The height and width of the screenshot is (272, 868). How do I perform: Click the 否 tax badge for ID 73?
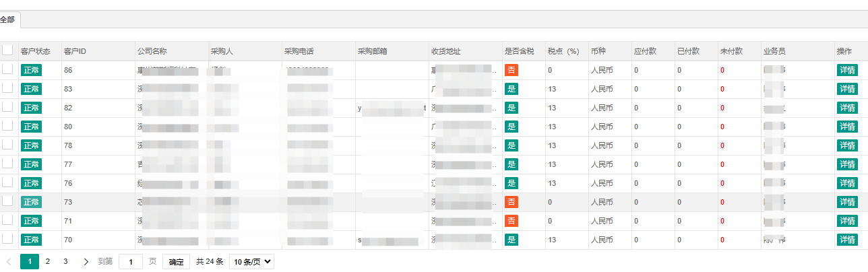(511, 202)
